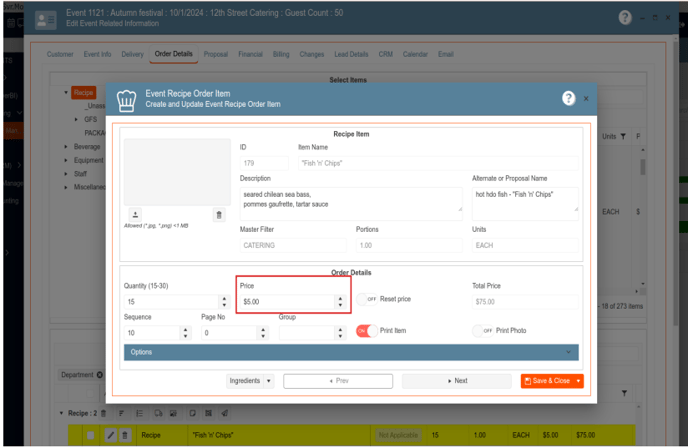Screen dimensions: 688x448
Task: Open the Save & Close dropdown arrow
Action: pos(578,381)
